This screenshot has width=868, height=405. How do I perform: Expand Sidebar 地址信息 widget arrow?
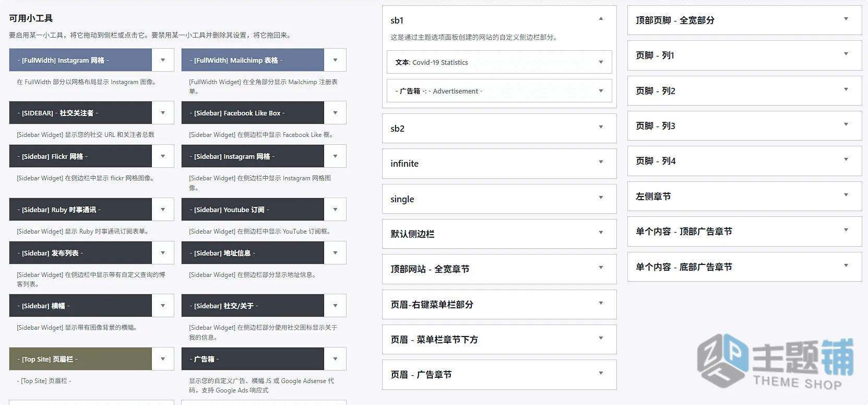335,253
